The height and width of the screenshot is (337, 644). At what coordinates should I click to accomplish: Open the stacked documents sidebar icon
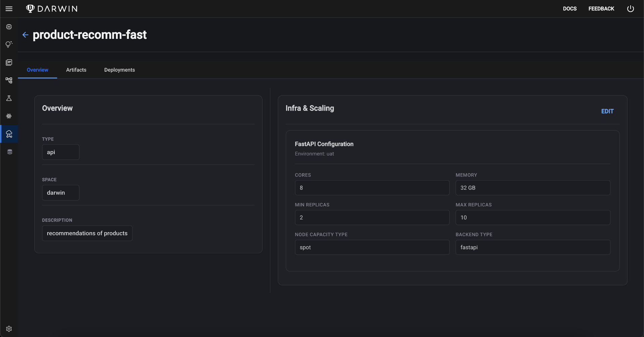click(x=9, y=63)
